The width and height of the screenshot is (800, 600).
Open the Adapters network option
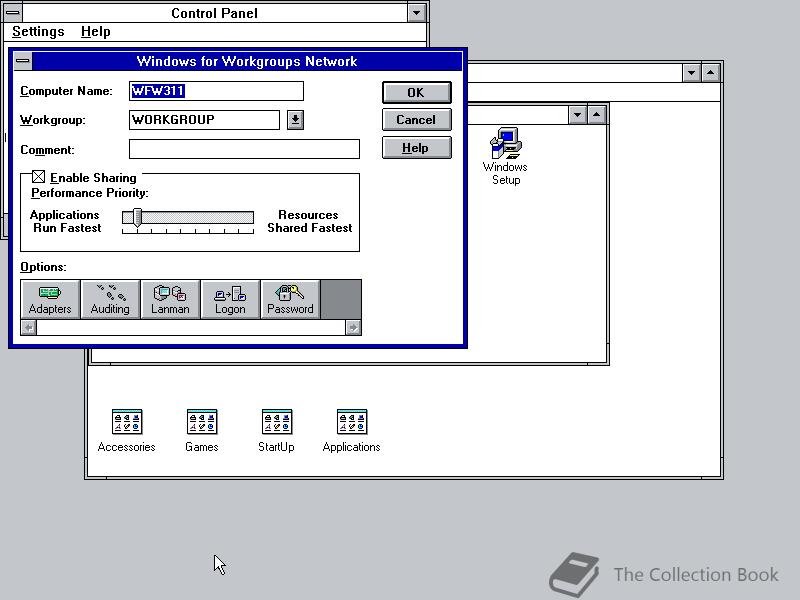click(x=50, y=299)
